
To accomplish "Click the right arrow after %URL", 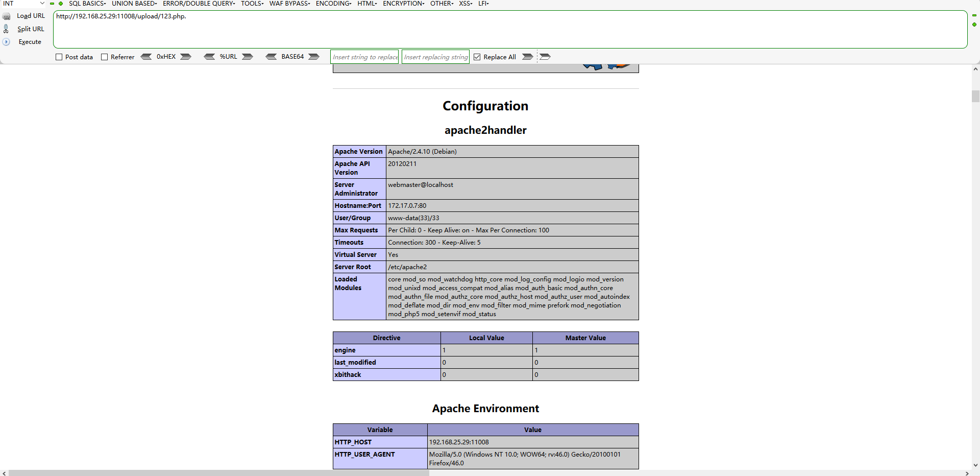I will pos(248,57).
